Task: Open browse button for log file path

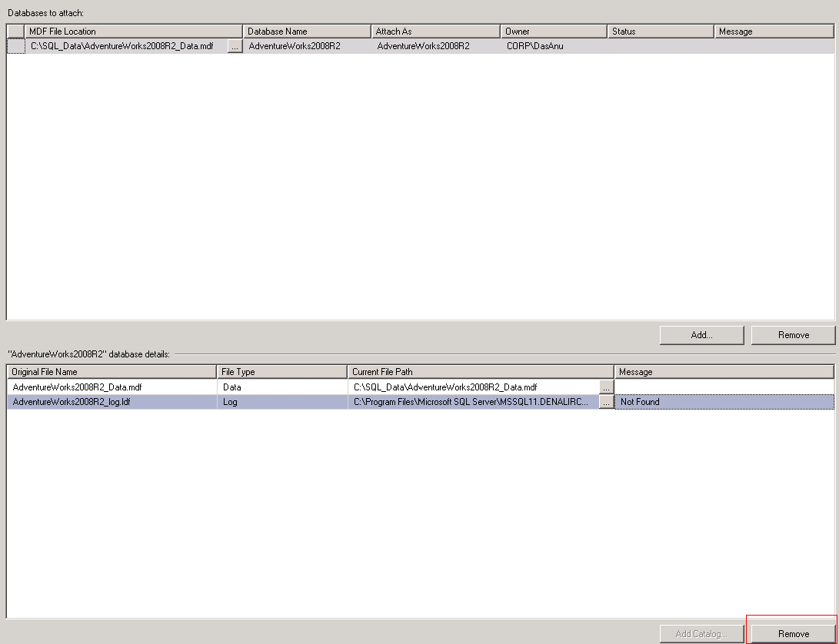Action: pyautogui.click(x=606, y=402)
